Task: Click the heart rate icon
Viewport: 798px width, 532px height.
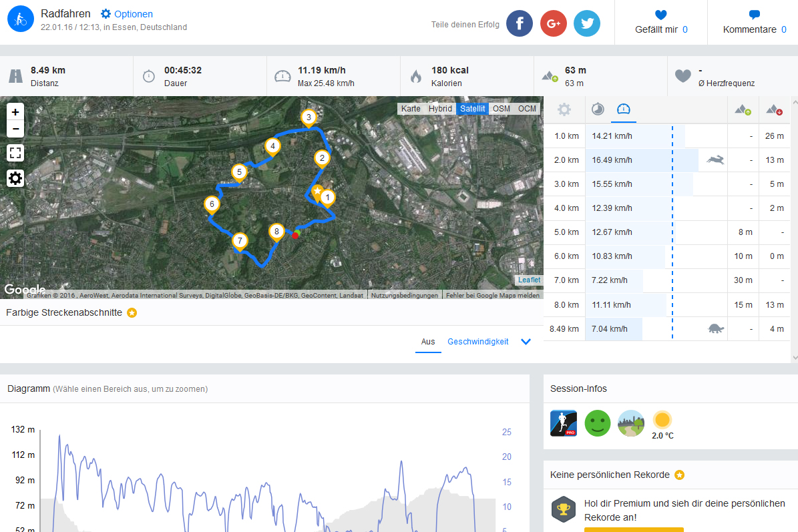Action: click(683, 76)
